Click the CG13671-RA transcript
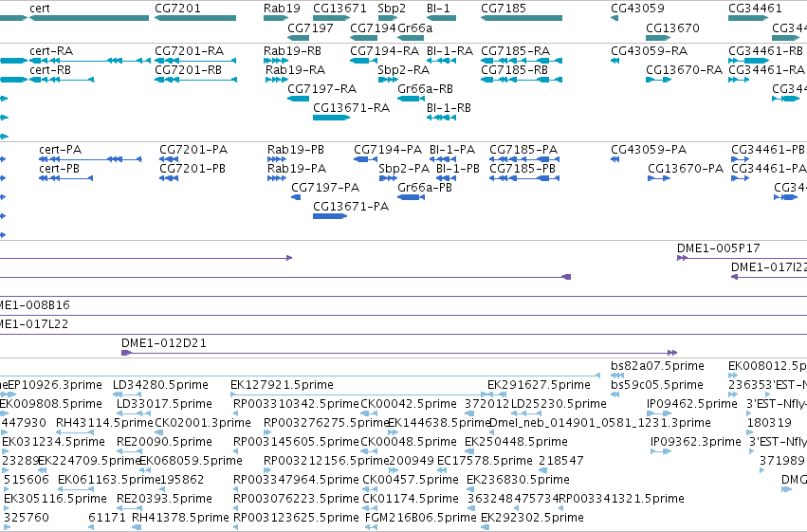Viewport: 807px width, 532px height. 332,118
